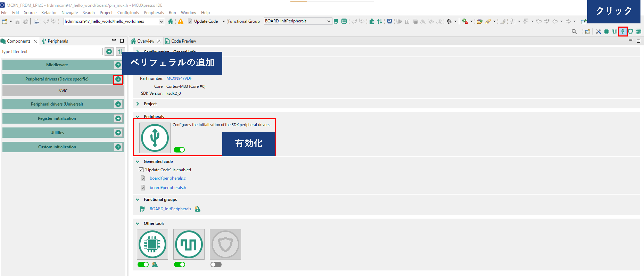Open the Peripherals tool from the top-right toolbar

[622, 31]
